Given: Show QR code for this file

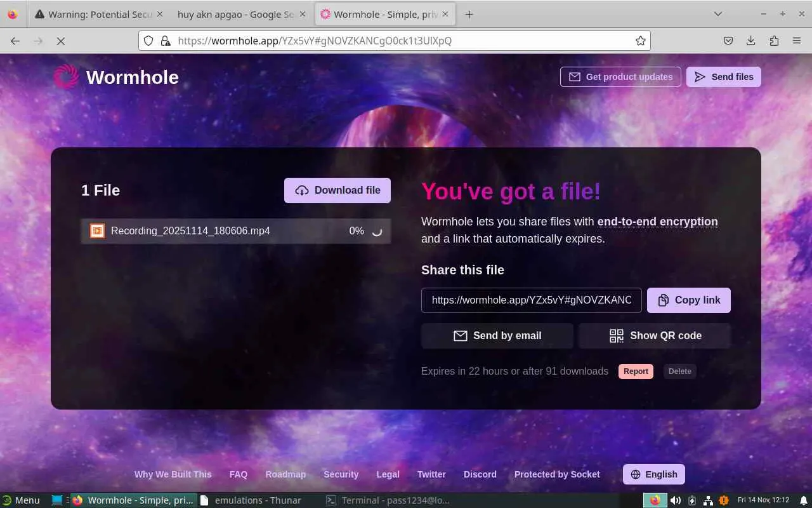Looking at the screenshot, I should tap(655, 336).
